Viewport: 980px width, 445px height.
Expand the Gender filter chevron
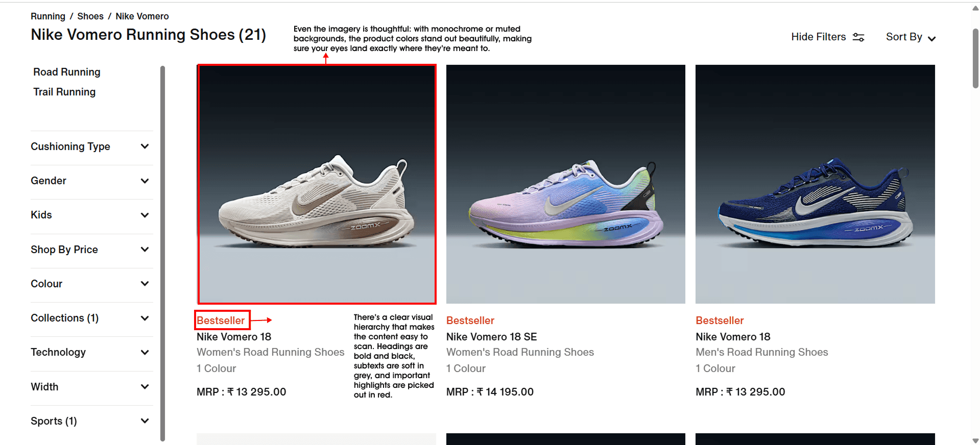click(145, 181)
